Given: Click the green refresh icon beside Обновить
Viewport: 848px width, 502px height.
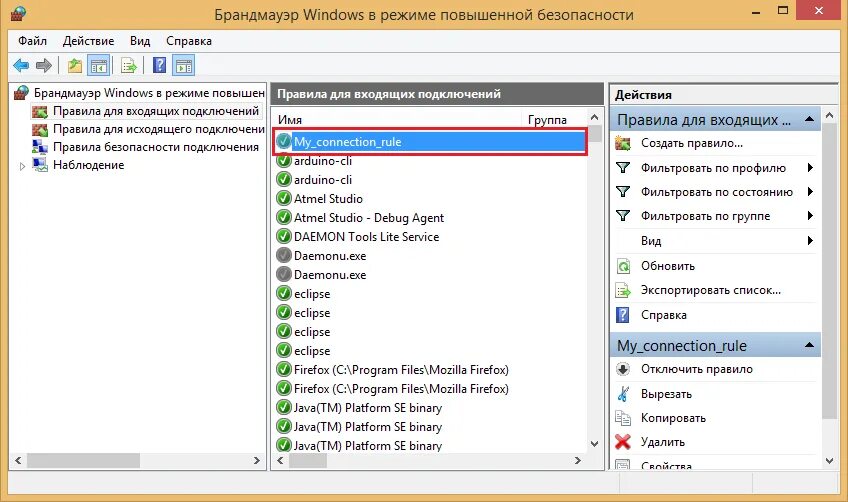Looking at the screenshot, I should 623,266.
